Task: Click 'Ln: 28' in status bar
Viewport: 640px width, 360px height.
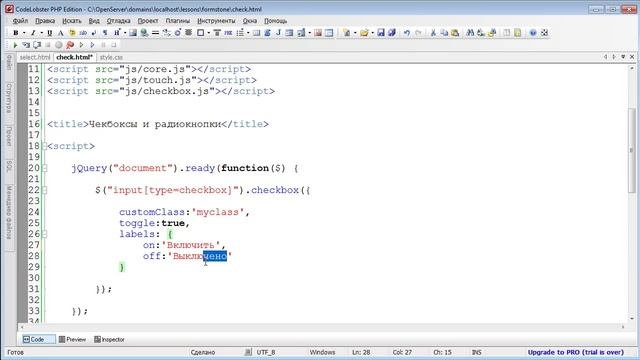Action: 361,352
